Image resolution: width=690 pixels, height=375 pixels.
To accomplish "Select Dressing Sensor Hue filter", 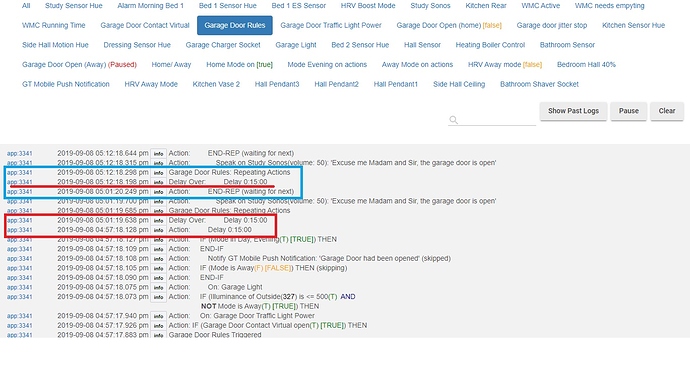I will pos(137,45).
